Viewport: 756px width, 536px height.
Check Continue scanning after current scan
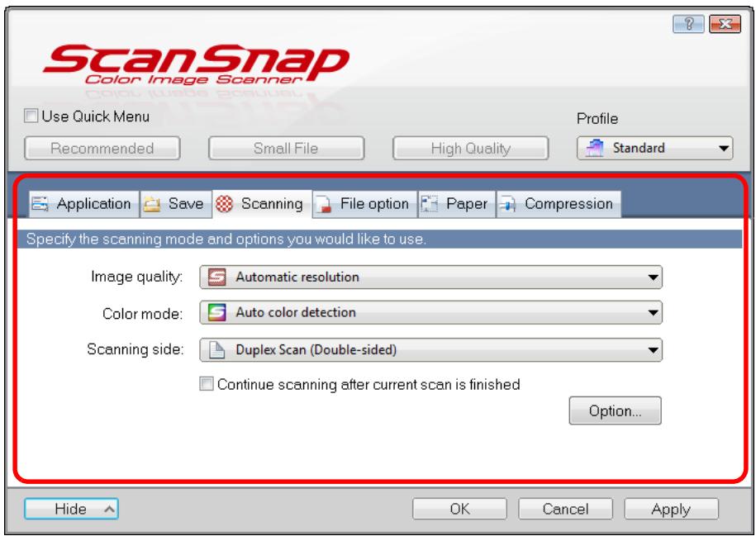pos(207,384)
